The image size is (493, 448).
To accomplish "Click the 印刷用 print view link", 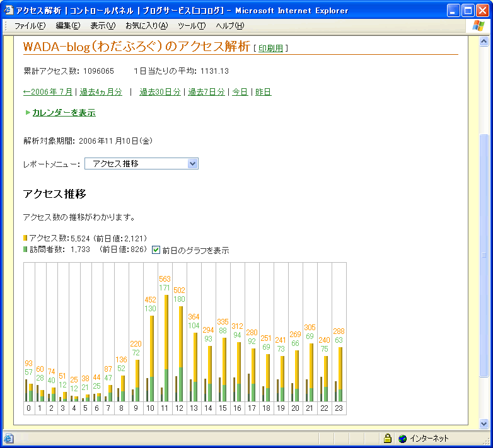I will click(x=270, y=49).
